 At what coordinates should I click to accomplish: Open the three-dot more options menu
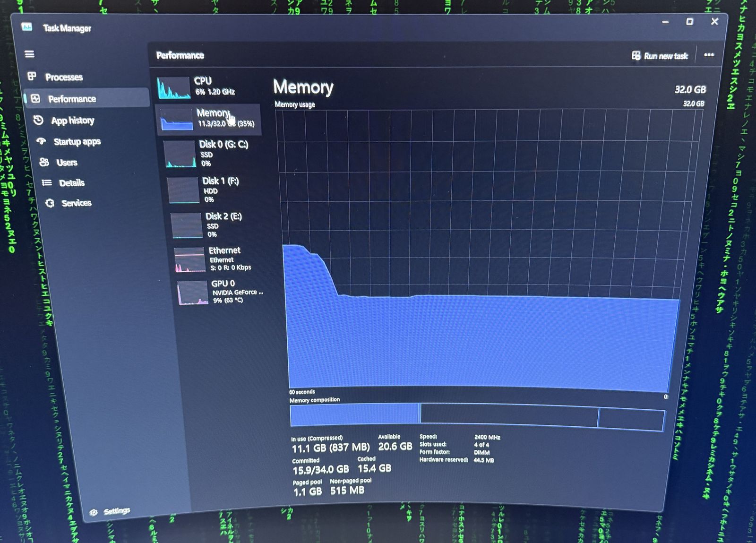709,55
